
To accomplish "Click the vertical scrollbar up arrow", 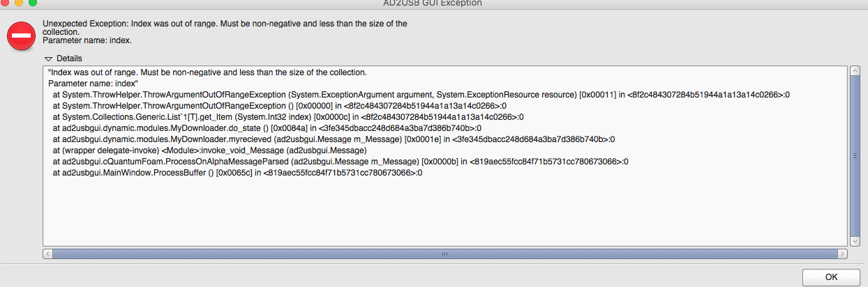I will (855, 72).
